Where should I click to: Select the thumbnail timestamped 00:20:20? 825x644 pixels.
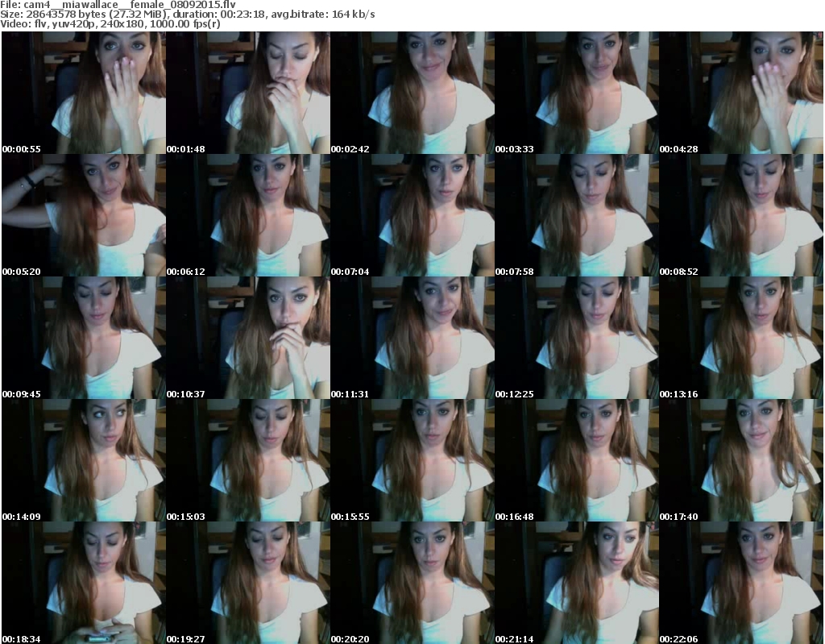point(412,583)
